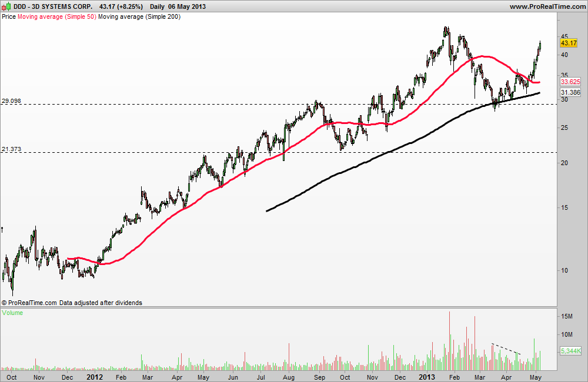The image size is (588, 382).
Task: Select the Moving average (Simple 50) legend
Action: [57, 16]
